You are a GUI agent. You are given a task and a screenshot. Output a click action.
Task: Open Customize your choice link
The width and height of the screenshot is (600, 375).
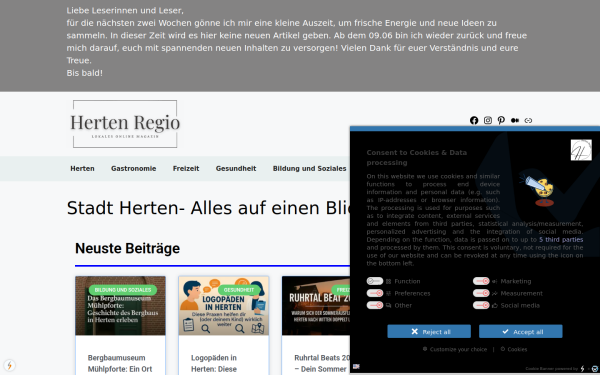[455, 349]
